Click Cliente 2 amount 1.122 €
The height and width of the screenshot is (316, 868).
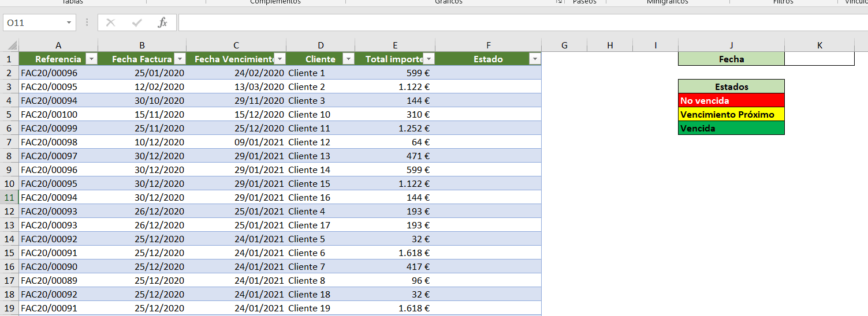tap(395, 86)
